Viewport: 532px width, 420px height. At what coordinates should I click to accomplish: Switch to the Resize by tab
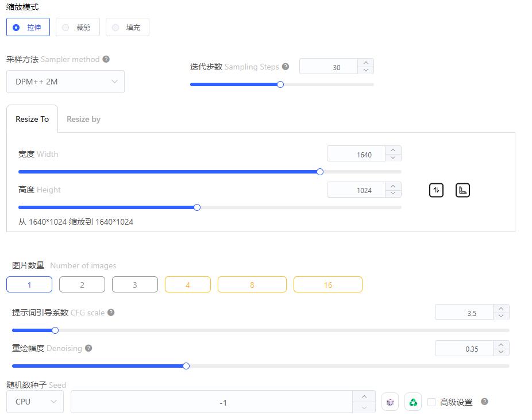coord(83,119)
